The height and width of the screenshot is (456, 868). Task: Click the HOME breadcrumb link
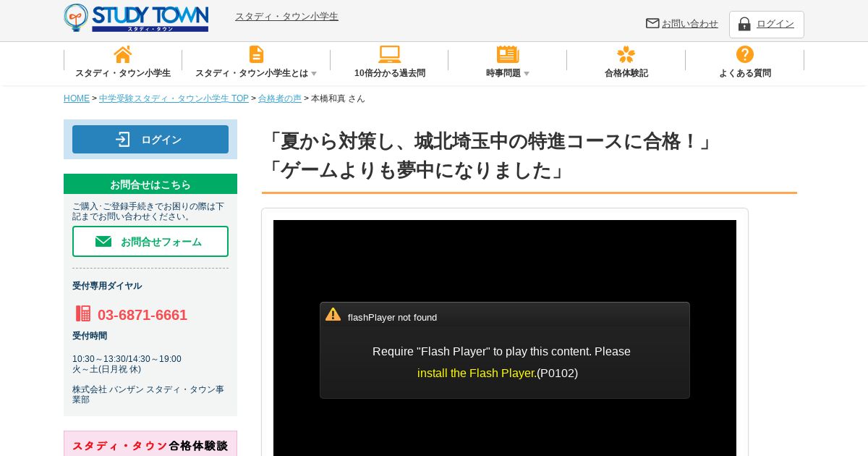[x=77, y=98]
